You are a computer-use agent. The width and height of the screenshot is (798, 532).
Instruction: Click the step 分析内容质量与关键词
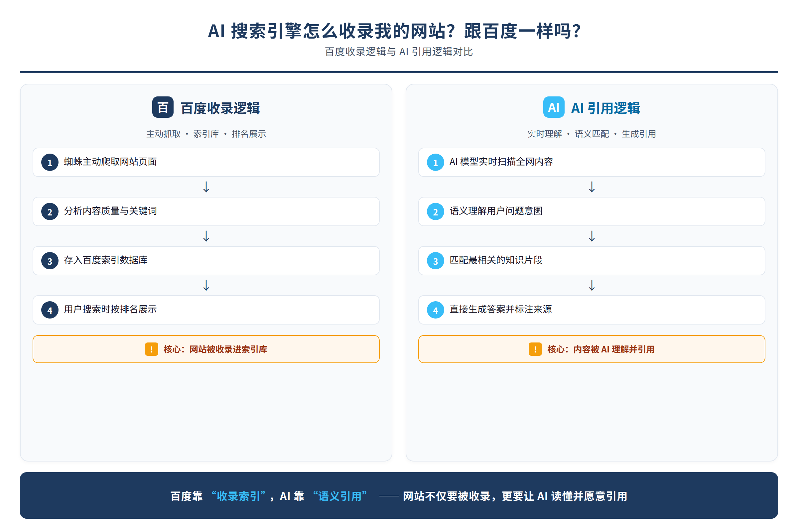206,211
